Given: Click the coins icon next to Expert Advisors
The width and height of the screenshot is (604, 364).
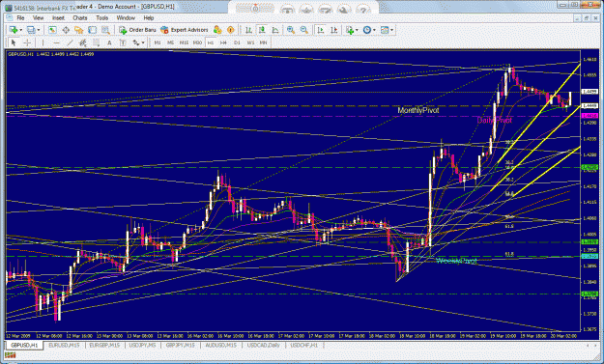Looking at the screenshot, I should pos(217,30).
